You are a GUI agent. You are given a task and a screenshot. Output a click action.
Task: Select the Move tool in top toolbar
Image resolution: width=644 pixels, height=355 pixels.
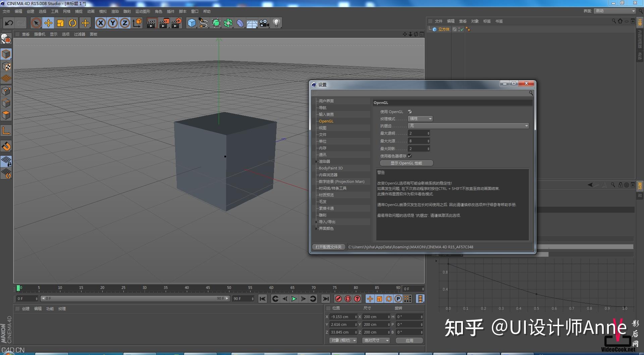[x=48, y=23]
